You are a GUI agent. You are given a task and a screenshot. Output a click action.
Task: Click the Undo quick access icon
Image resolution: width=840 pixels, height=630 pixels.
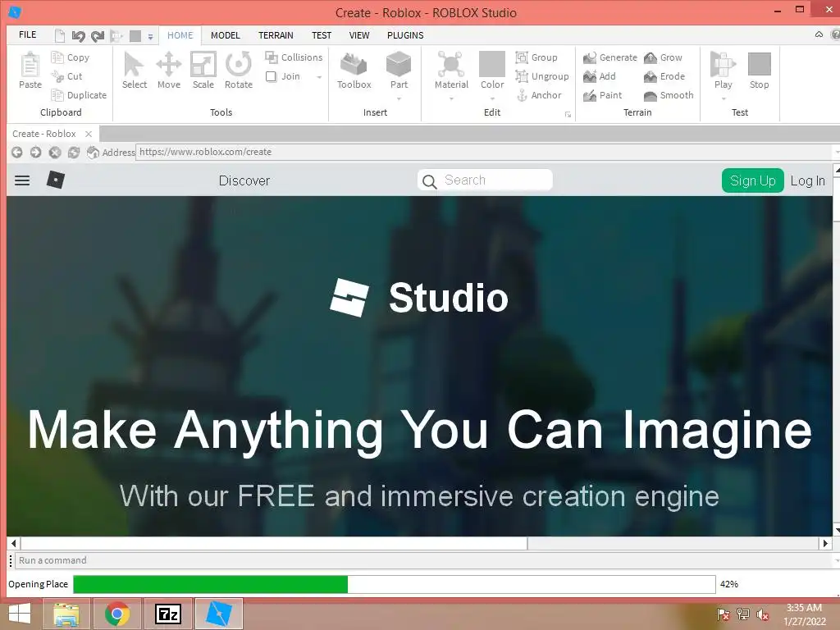pyautogui.click(x=79, y=36)
